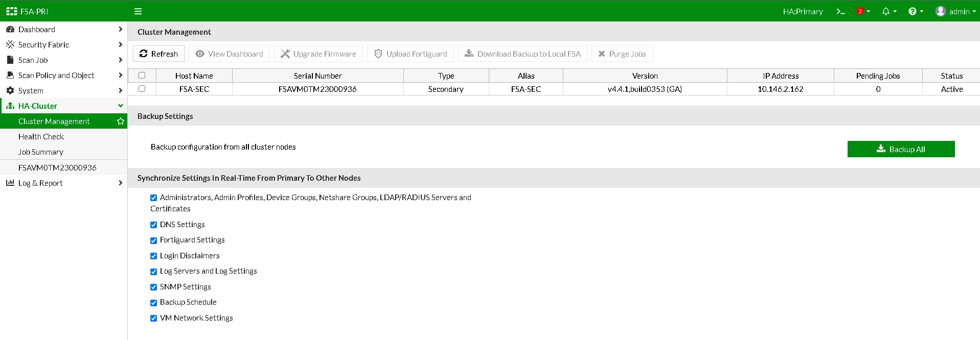Expand Dashboard menu chevron

click(121, 29)
